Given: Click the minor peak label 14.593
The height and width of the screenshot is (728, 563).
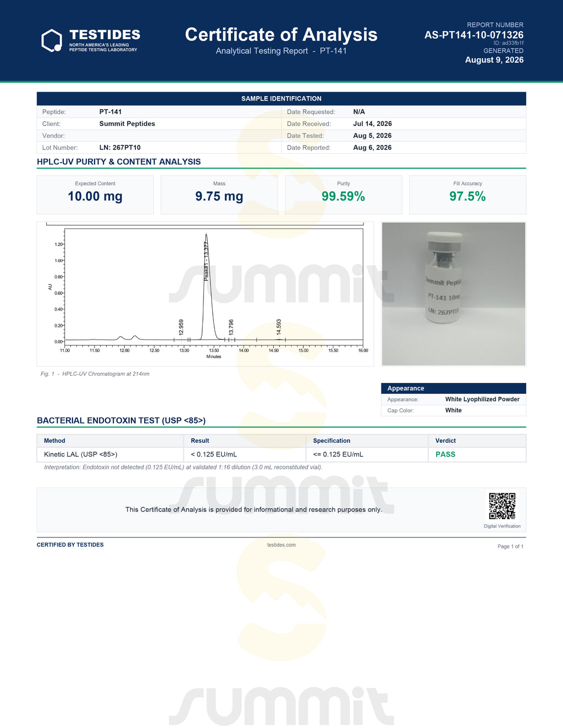Looking at the screenshot, I should [279, 327].
